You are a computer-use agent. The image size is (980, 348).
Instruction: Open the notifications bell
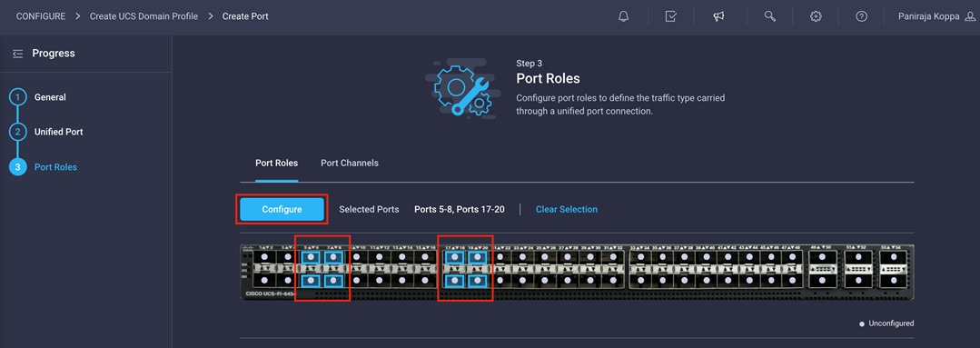[623, 17]
